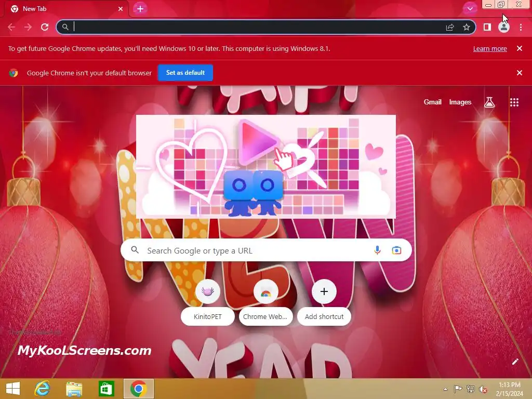
Task: Open the Chrome Web Store shortcut
Action: [x=265, y=302]
